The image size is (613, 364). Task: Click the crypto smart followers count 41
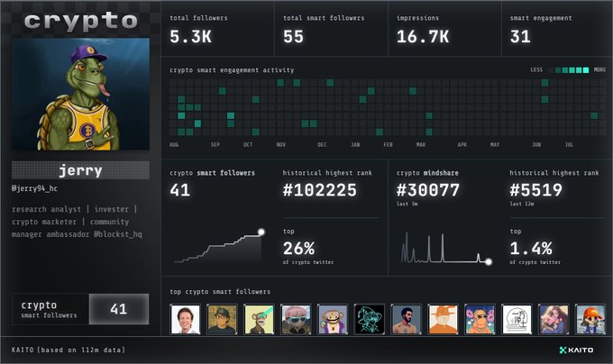(x=179, y=190)
